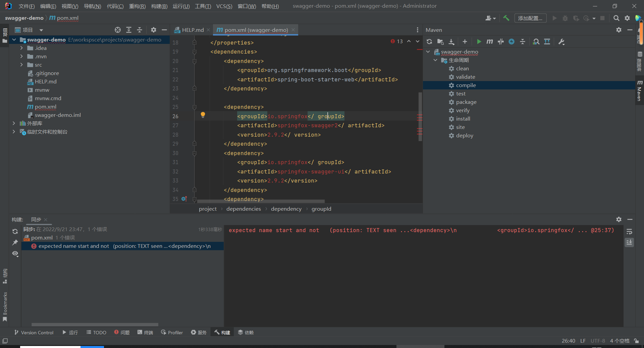
Task: Expand scratches and consoles node
Action: (x=14, y=132)
